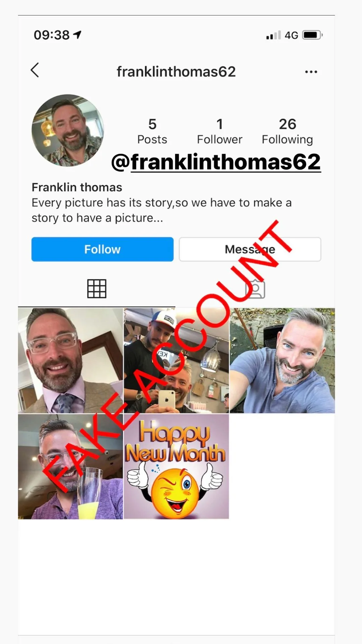Switch to the tagged photos tab icon
The height and width of the screenshot is (644, 362).
255,288
